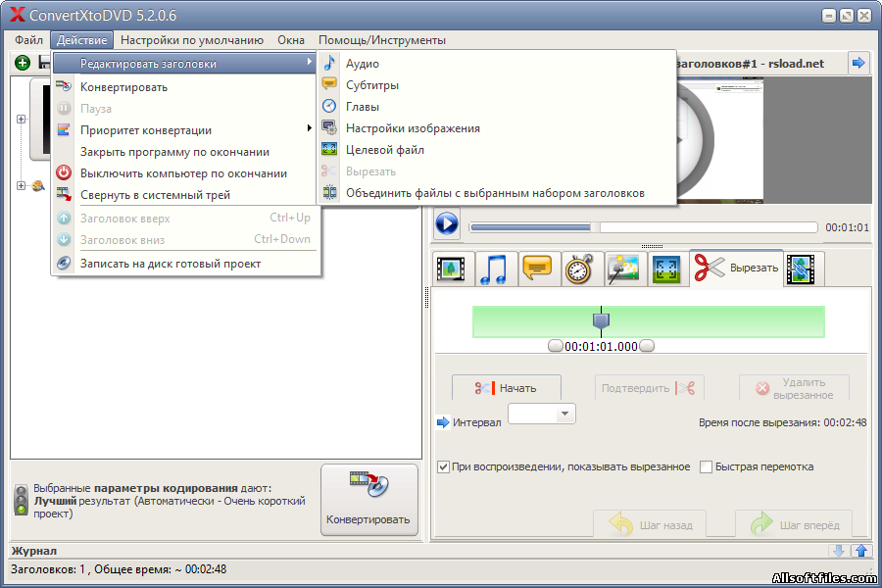Click the save project floppy icon
The width and height of the screenshot is (882, 588).
point(44,63)
